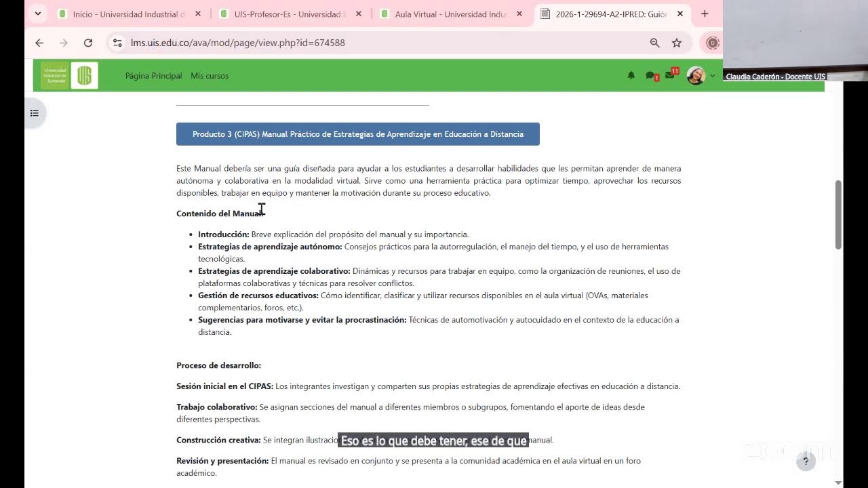Click the page's vertical scrollbar thumb
The image size is (868, 488).
(839, 214)
